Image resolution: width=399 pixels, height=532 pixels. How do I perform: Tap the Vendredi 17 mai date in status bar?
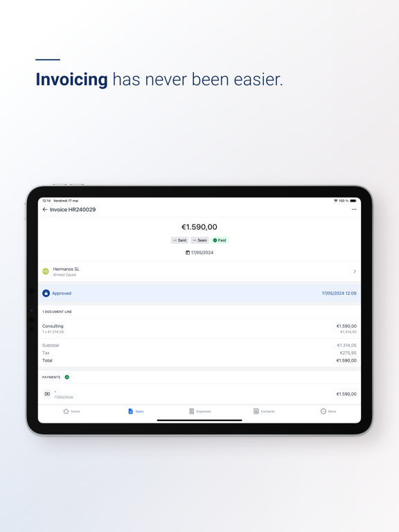coord(66,201)
